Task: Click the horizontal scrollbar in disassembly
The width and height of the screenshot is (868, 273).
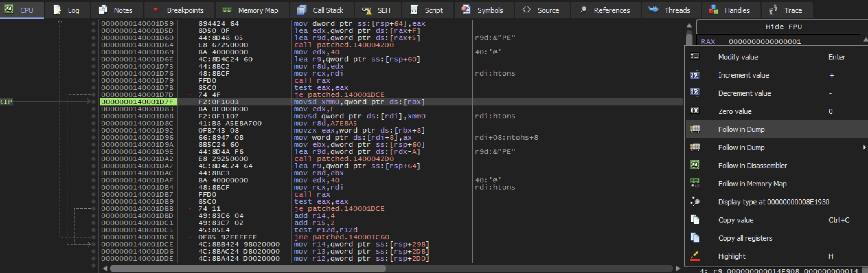Action: pyautogui.click(x=248, y=268)
